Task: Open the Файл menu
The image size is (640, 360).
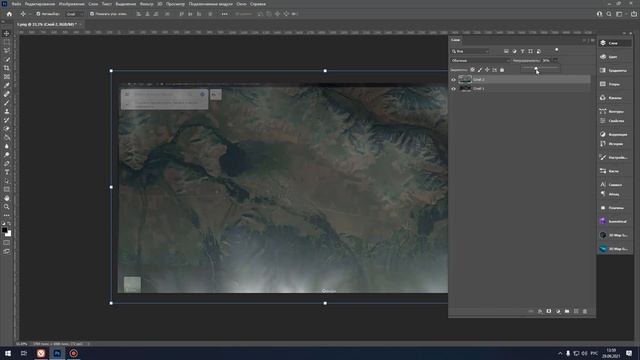Action: click(x=16, y=4)
